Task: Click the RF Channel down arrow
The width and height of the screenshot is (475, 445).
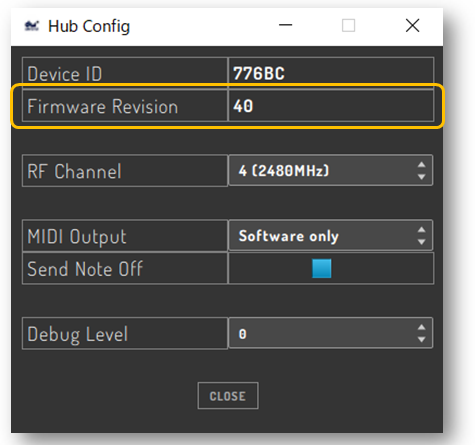Action: tap(421, 177)
